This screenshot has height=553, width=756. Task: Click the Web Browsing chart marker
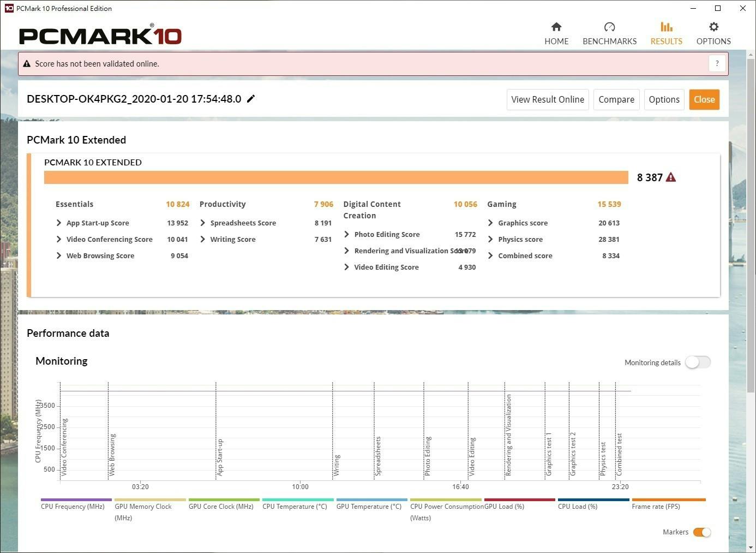[x=112, y=455]
